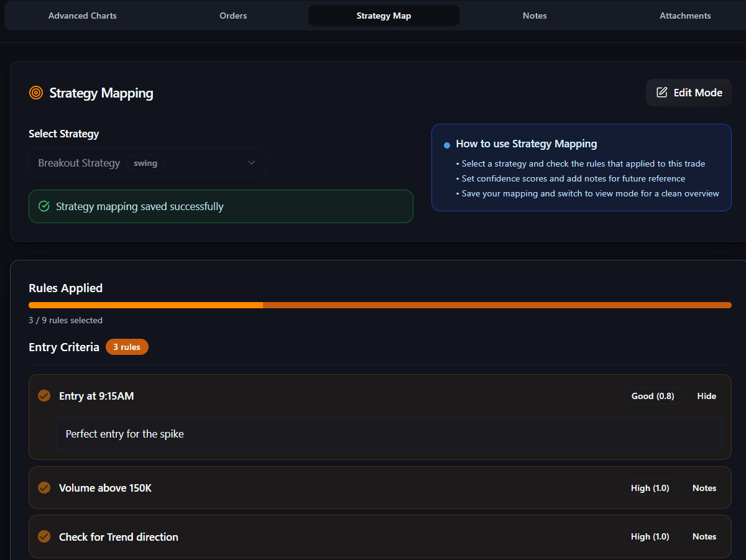Switch to the Orders tab
The height and width of the screenshot is (560, 746).
pyautogui.click(x=233, y=16)
